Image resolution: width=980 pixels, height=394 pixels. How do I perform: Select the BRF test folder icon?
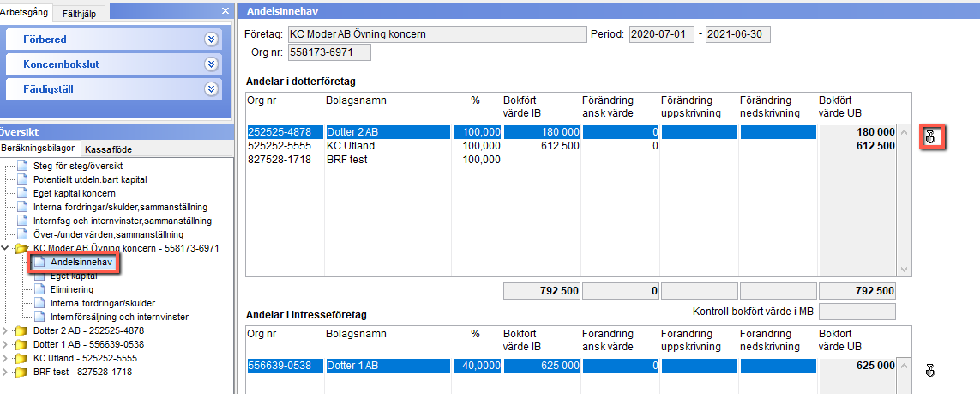21,373
